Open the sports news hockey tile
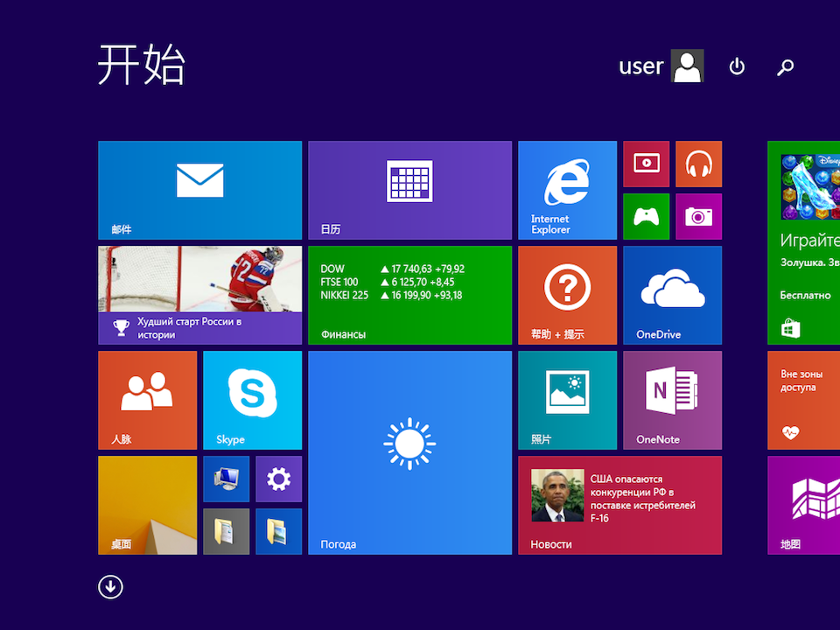This screenshot has height=630, width=840. 199,295
